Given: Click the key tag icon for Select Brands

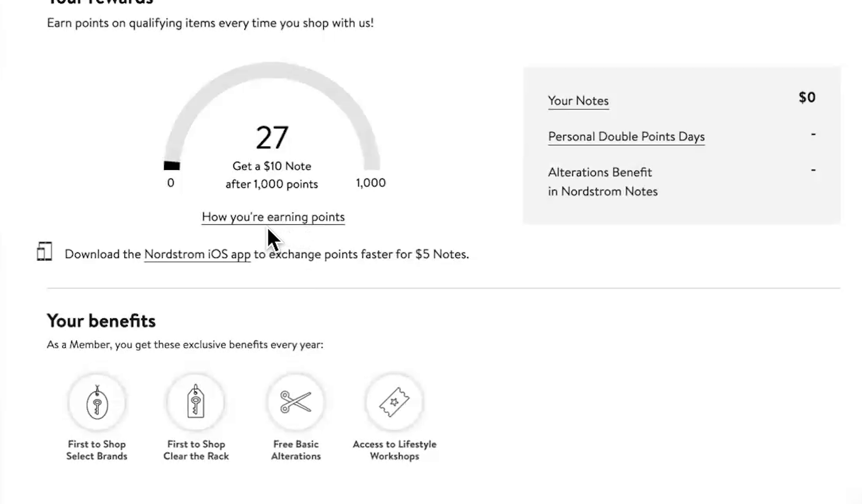Looking at the screenshot, I should tap(97, 403).
